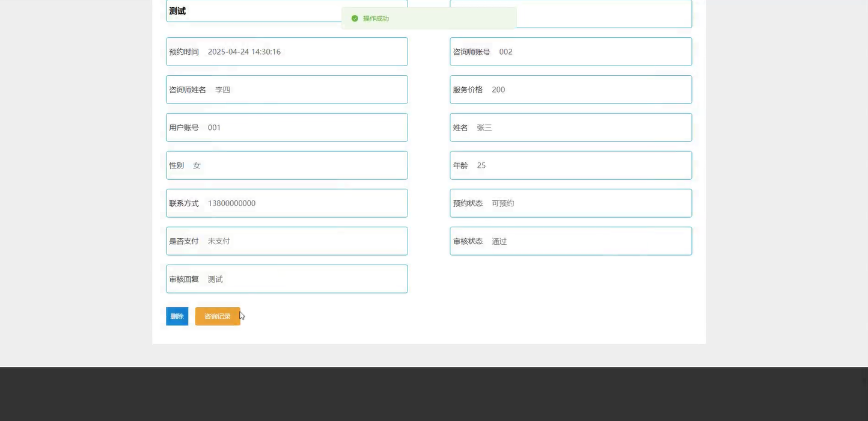This screenshot has width=868, height=421.
Task: Click the blue 删除 button
Action: pyautogui.click(x=177, y=316)
